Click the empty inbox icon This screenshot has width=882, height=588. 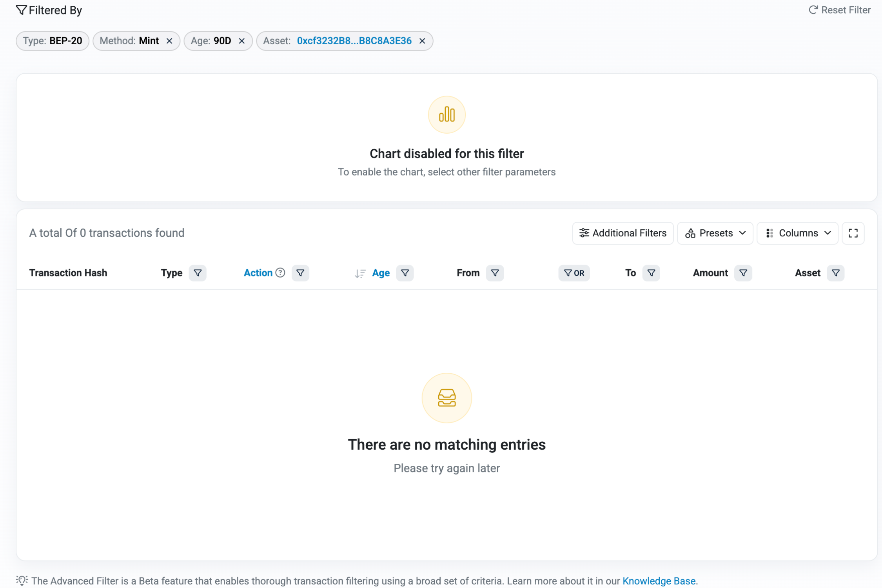(446, 397)
